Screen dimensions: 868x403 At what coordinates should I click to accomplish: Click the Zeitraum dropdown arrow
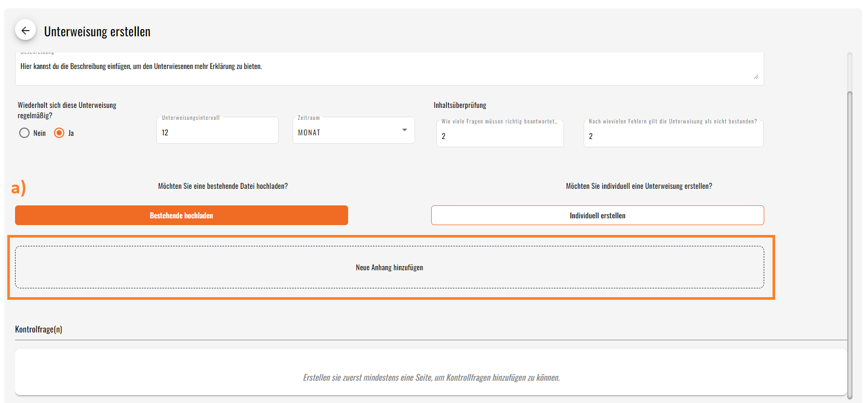click(x=405, y=130)
